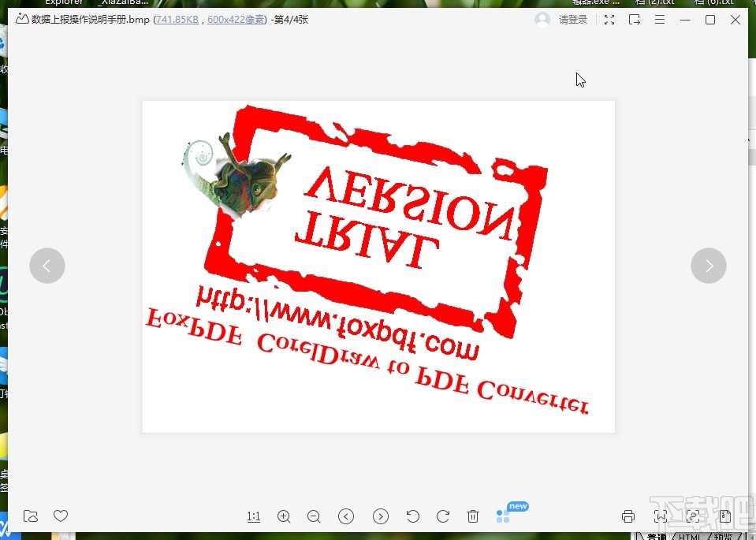Screen dimensions: 756x540
Task: Click the bracketed link icon in bottom toolbar
Action: coord(693,516)
